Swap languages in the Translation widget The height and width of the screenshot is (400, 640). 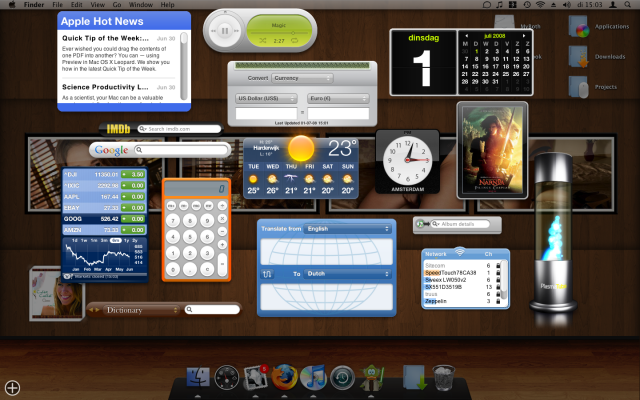(267, 274)
